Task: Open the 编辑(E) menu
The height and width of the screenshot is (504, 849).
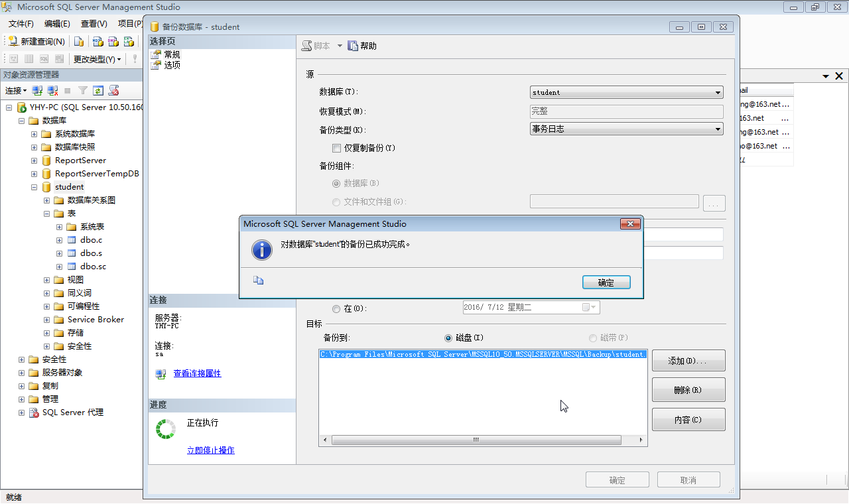Action: coord(57,24)
